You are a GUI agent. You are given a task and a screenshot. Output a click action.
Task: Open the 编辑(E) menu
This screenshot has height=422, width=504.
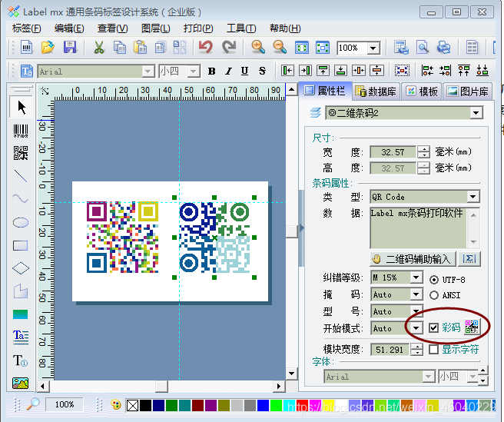[x=69, y=28]
